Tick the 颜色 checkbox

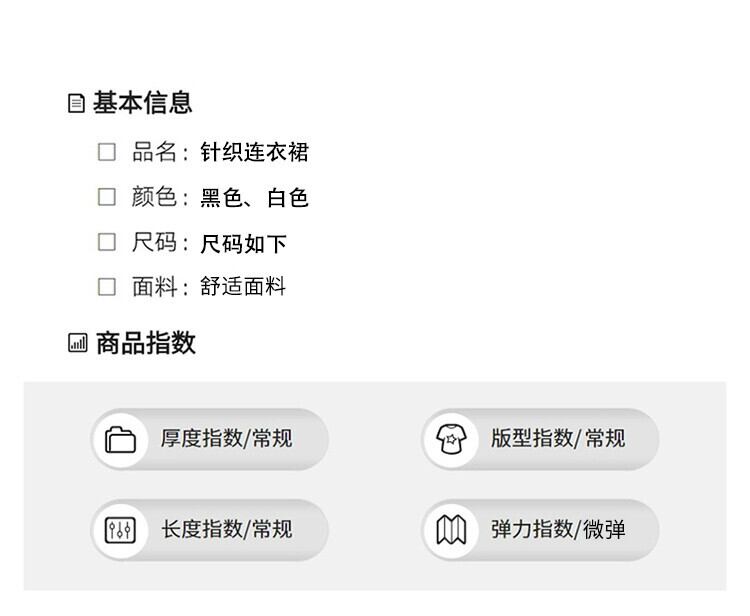(x=107, y=197)
